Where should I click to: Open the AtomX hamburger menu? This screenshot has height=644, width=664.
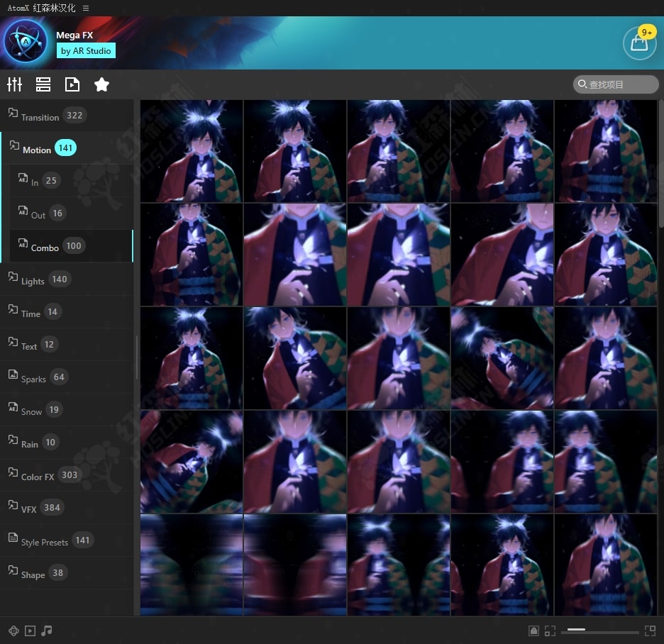click(x=86, y=8)
